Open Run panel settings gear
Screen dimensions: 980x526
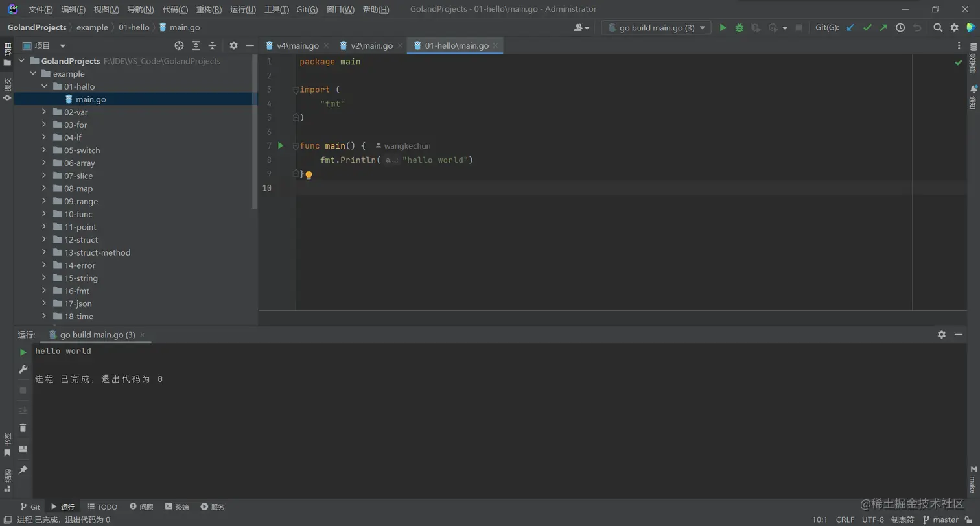pyautogui.click(x=942, y=335)
